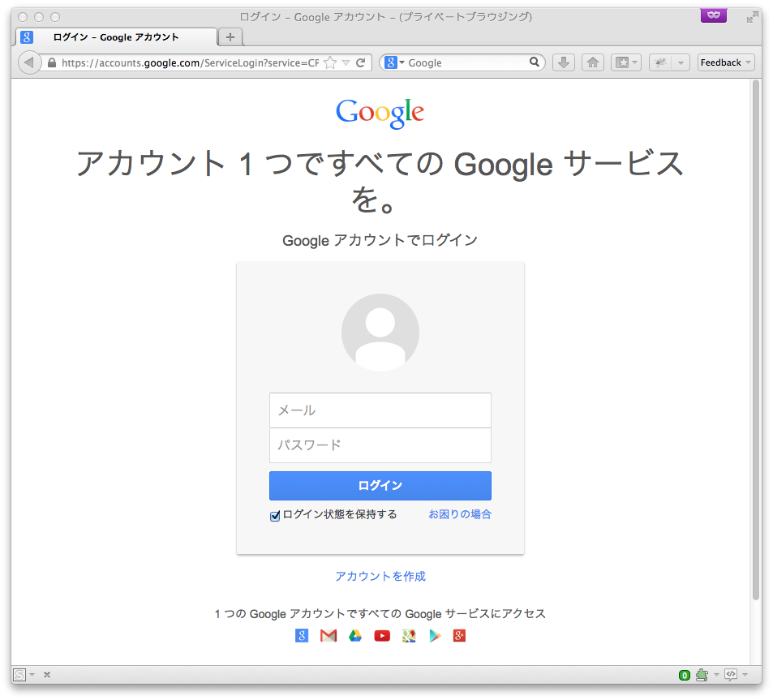This screenshot has width=773, height=700.
Task: Expand the dropdown next to S icon
Action: [x=32, y=674]
